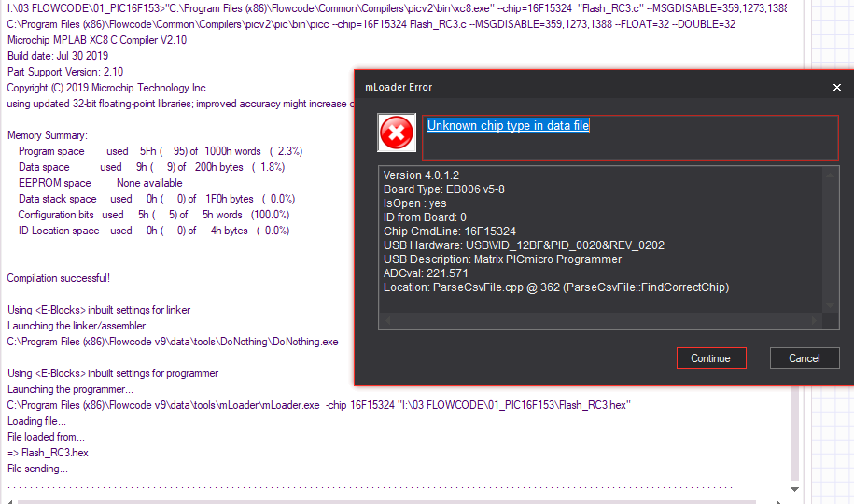The height and width of the screenshot is (504, 854).
Task: Click the mLoader.exe command line
Action: [x=318, y=405]
